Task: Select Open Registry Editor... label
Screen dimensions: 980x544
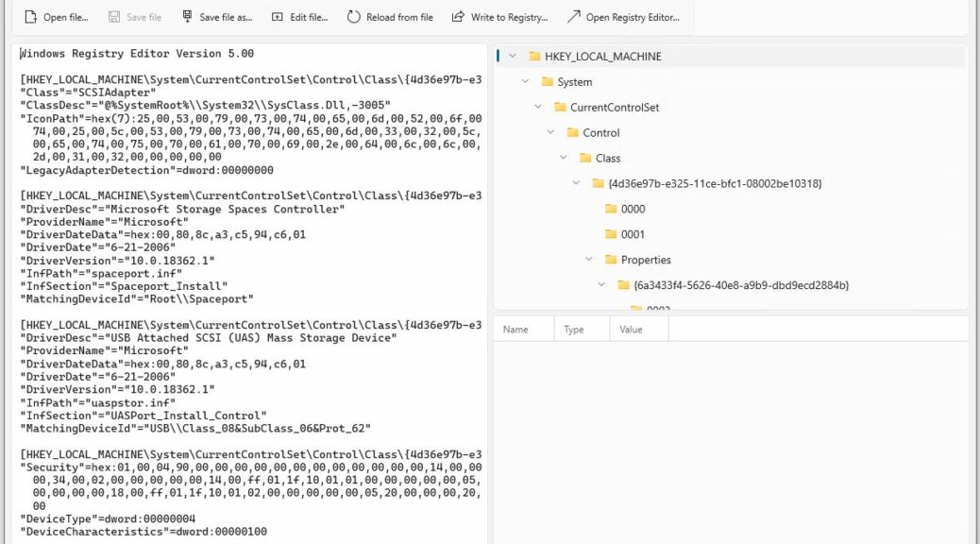Action: click(633, 18)
